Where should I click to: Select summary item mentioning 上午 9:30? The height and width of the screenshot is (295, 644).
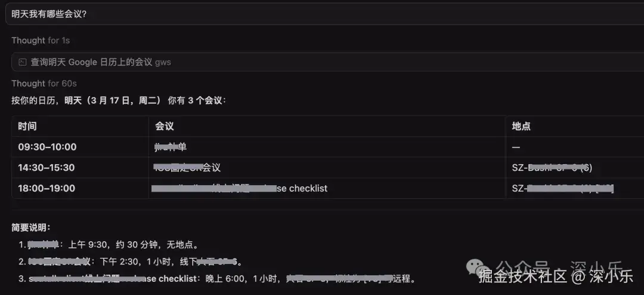coord(109,245)
